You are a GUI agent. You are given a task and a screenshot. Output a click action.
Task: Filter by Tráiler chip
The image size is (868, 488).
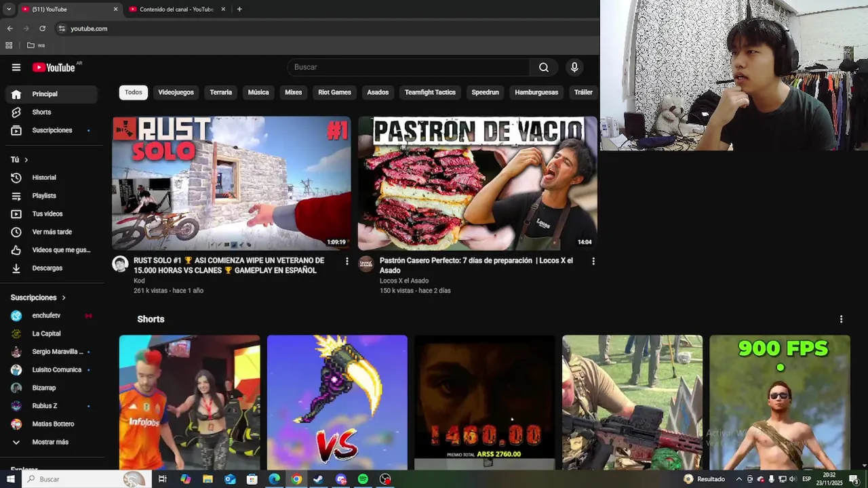coord(583,92)
